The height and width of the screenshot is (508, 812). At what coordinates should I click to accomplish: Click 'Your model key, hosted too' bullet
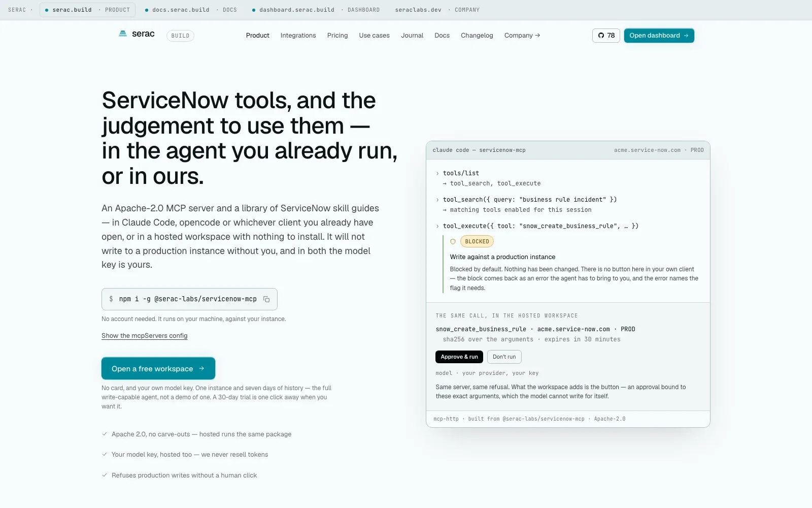click(190, 455)
